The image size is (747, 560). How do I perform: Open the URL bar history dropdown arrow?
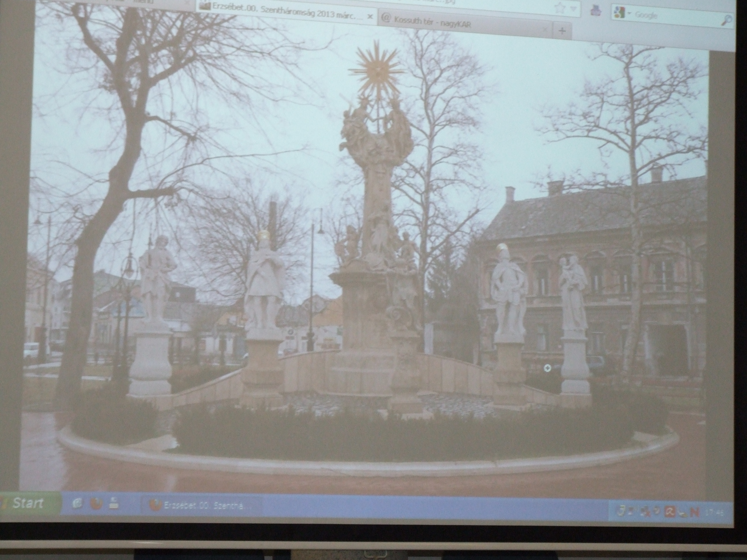[574, 8]
